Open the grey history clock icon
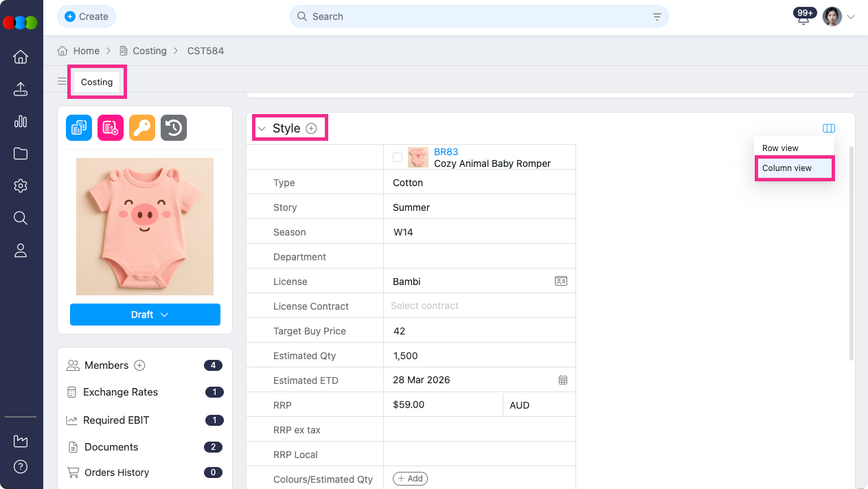Screen dimensions: 868x489 174,128
